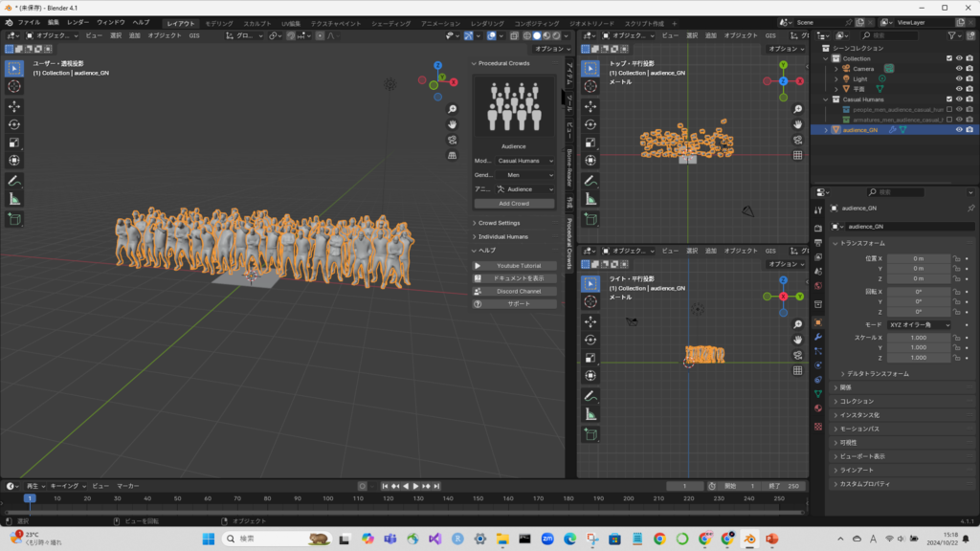
Task: Choose the Add Cube tool
Action: [x=14, y=219]
